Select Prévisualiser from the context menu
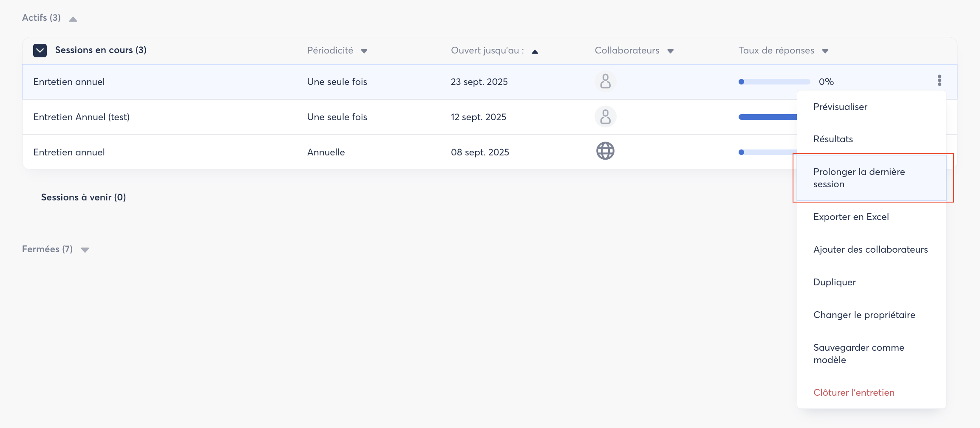Image resolution: width=980 pixels, height=428 pixels. click(x=840, y=107)
